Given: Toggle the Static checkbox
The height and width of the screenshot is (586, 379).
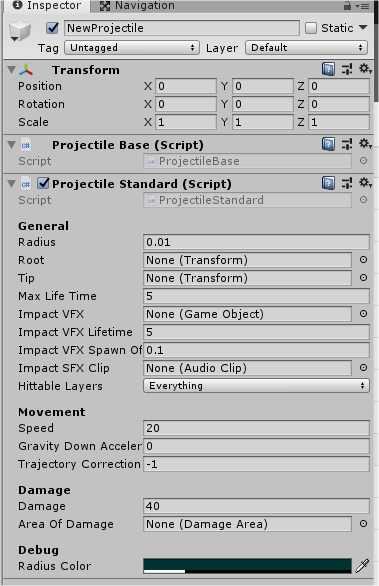Looking at the screenshot, I should (311, 28).
